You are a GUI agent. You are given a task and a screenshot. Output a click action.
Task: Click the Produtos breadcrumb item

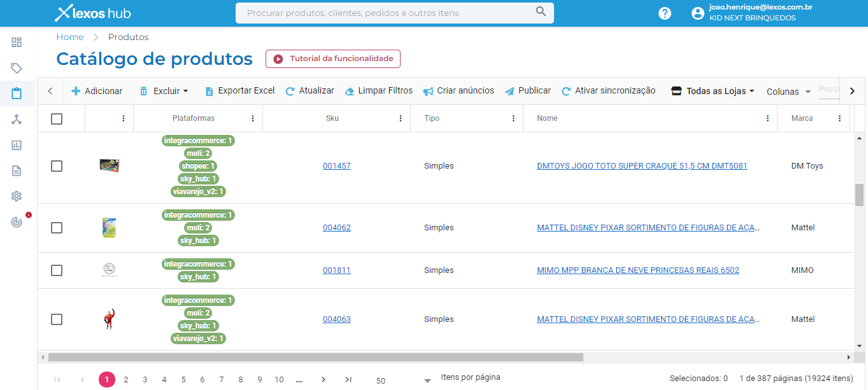127,37
